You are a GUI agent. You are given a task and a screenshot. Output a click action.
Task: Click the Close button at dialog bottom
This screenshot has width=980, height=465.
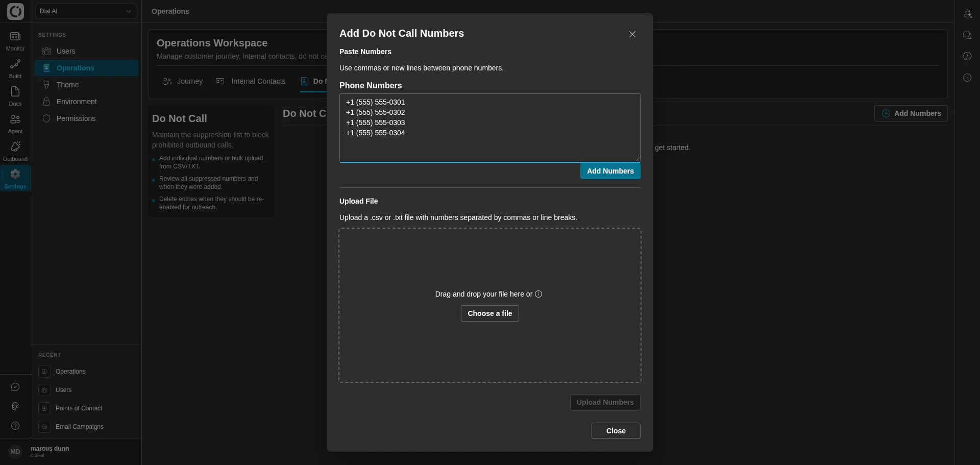coord(616,431)
